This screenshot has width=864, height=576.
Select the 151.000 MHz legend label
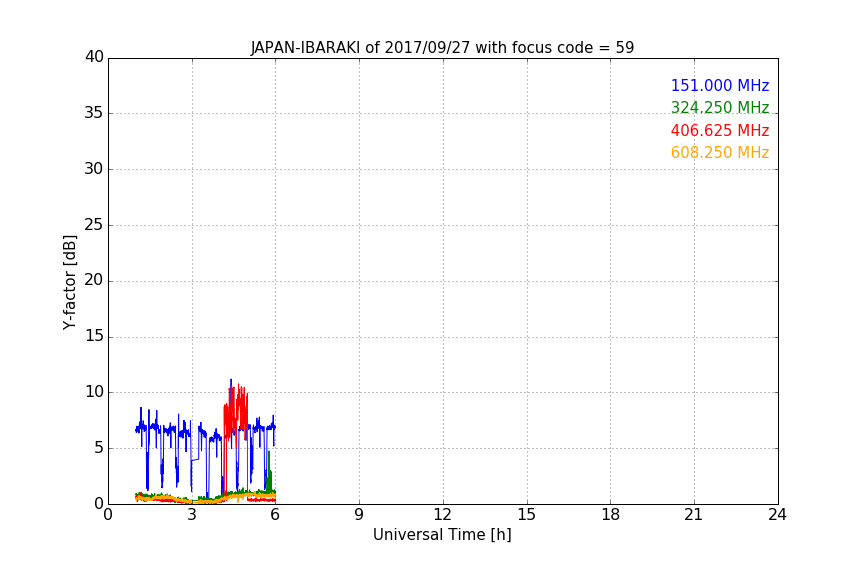(x=720, y=85)
